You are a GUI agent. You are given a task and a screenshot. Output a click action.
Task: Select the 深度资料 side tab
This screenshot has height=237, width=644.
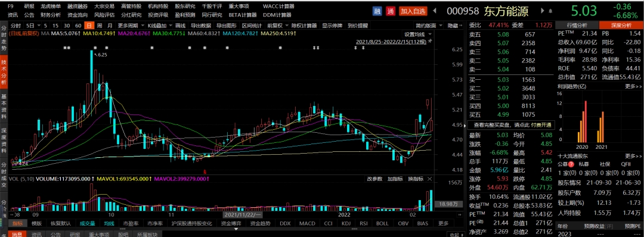(x=4, y=140)
